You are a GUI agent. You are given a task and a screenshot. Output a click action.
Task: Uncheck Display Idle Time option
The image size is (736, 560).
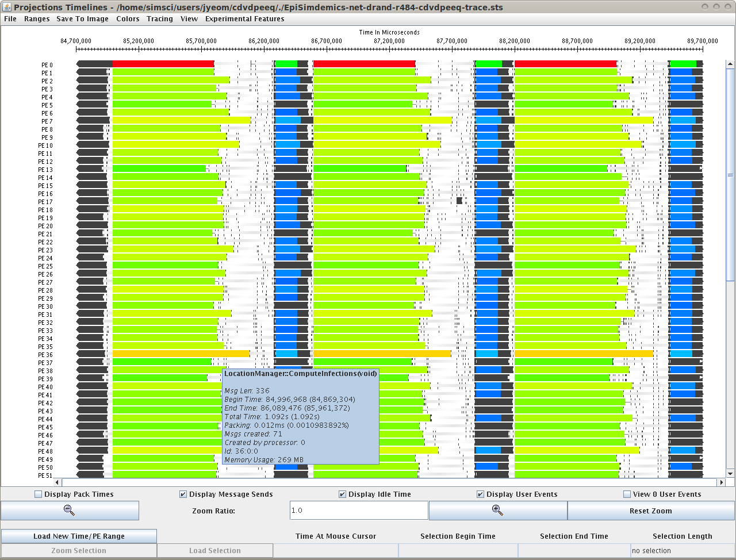click(x=343, y=494)
